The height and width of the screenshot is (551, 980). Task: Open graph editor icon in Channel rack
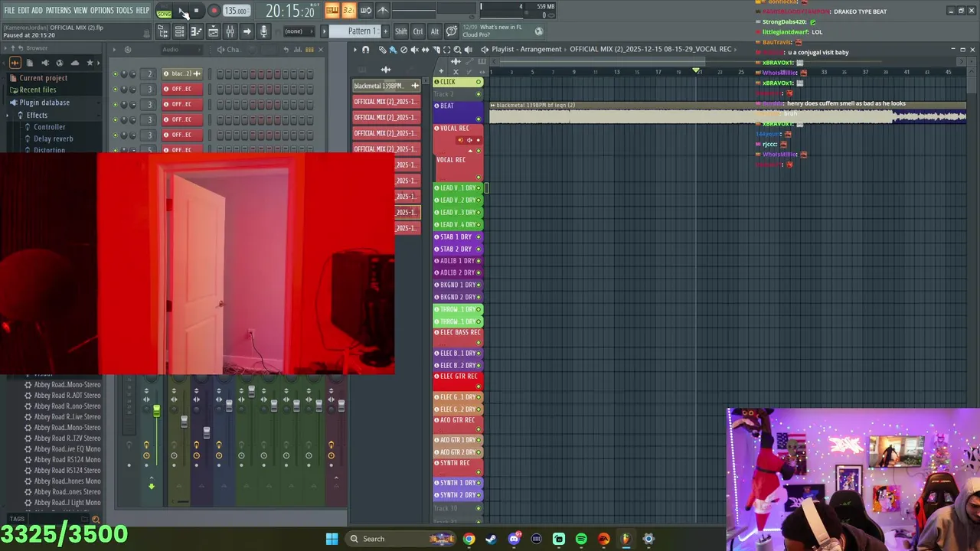pos(299,50)
